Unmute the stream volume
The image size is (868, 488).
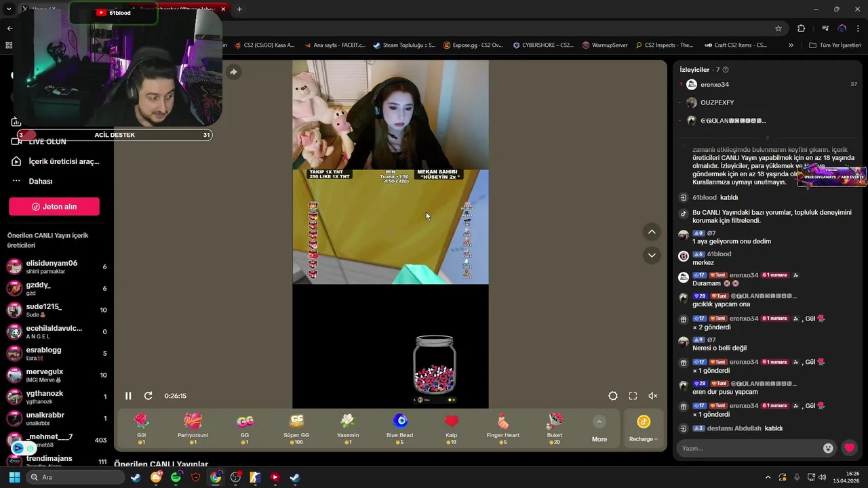[653, 396]
